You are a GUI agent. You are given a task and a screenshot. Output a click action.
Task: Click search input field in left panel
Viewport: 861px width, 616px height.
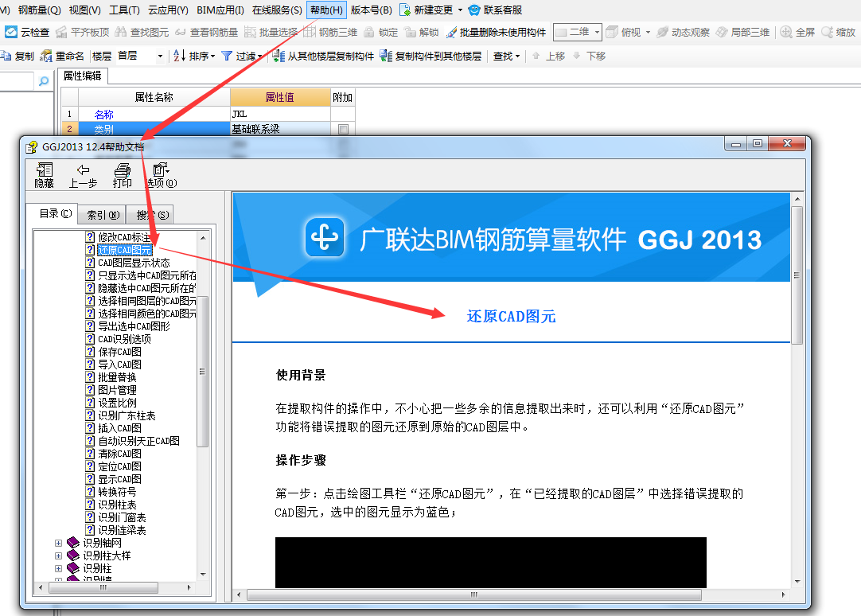click(x=17, y=81)
